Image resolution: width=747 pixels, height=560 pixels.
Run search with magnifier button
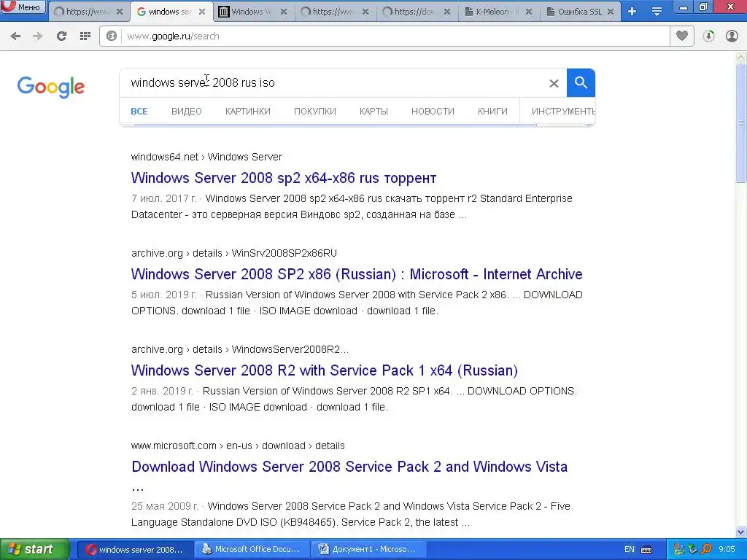click(581, 83)
